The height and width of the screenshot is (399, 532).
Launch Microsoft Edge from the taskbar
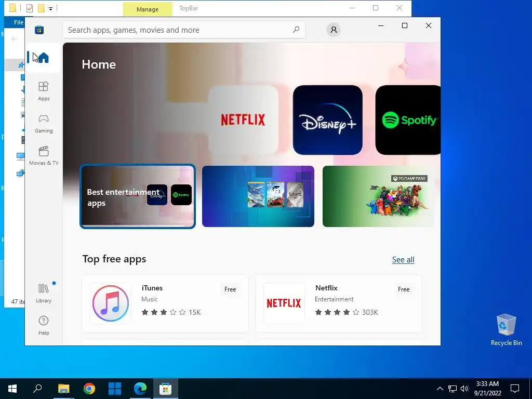pyautogui.click(x=140, y=389)
